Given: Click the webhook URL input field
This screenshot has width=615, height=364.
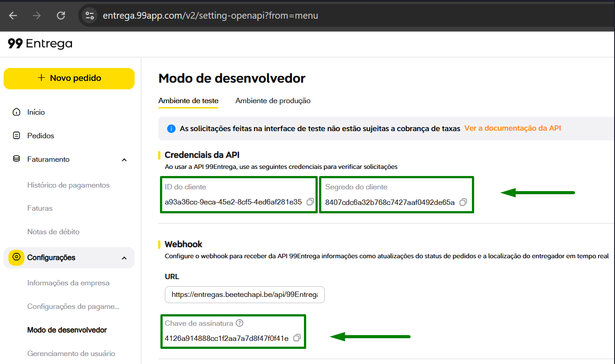Looking at the screenshot, I should point(245,294).
